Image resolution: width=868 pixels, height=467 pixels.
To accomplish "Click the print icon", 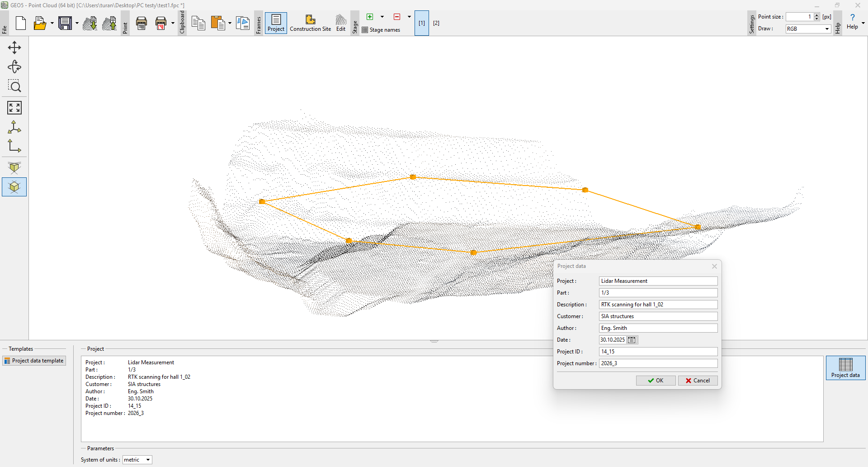I will pyautogui.click(x=142, y=23).
